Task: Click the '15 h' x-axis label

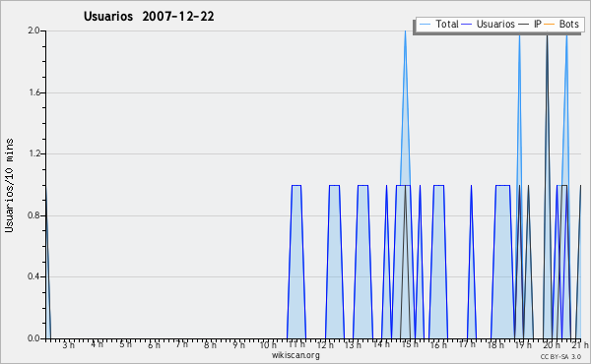Action: coord(410,344)
